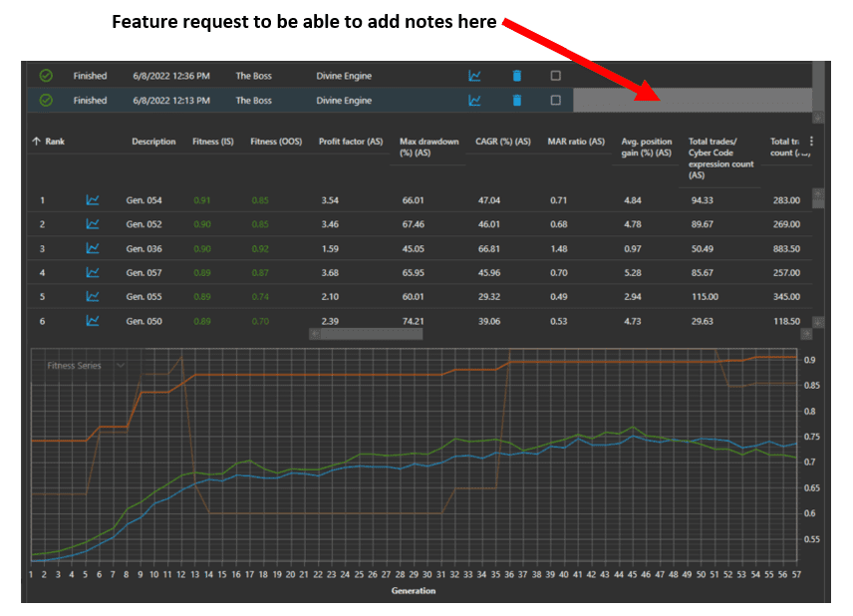
Task: Open chart for Gen. 036 row
Action: (x=93, y=248)
